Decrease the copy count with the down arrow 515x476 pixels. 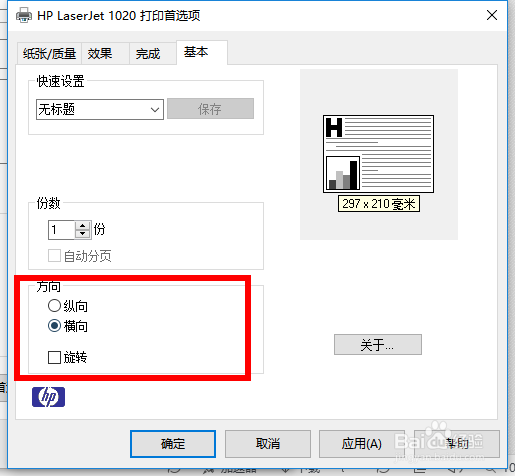(83, 234)
